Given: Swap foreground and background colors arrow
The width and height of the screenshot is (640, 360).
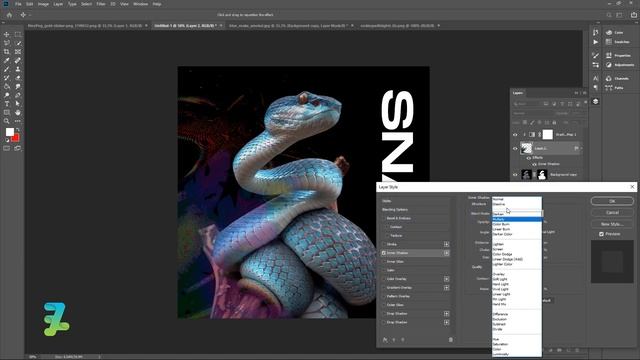Looking at the screenshot, I should point(18,130).
